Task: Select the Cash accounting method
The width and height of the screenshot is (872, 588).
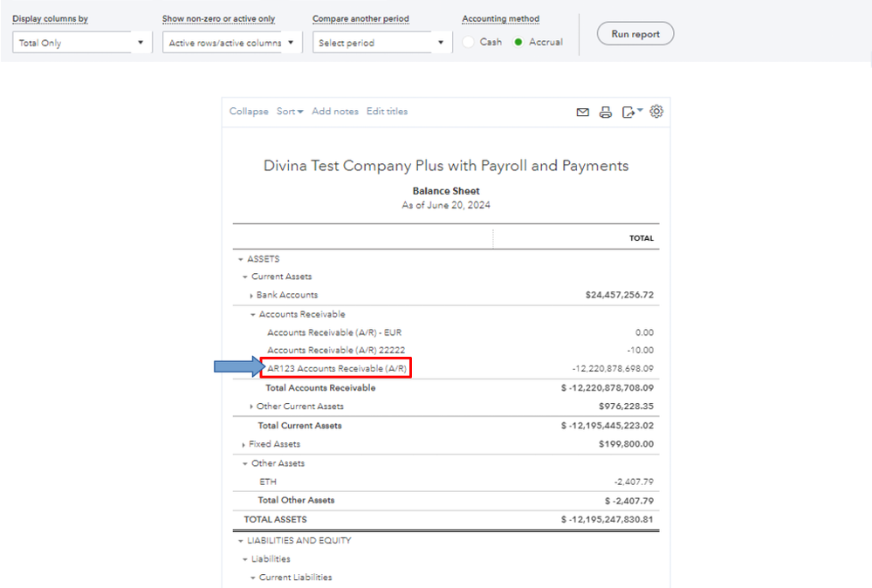Action: pos(469,42)
